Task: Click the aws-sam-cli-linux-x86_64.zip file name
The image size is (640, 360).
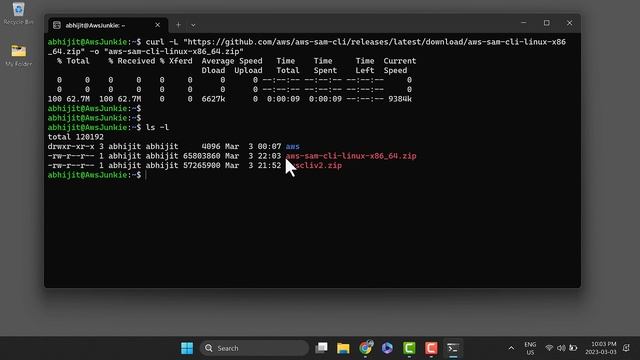Action: [351, 156]
